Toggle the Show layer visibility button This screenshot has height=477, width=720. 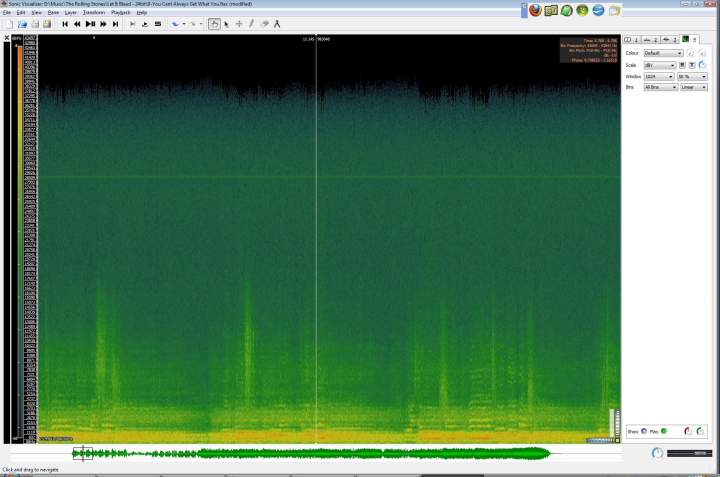644,431
